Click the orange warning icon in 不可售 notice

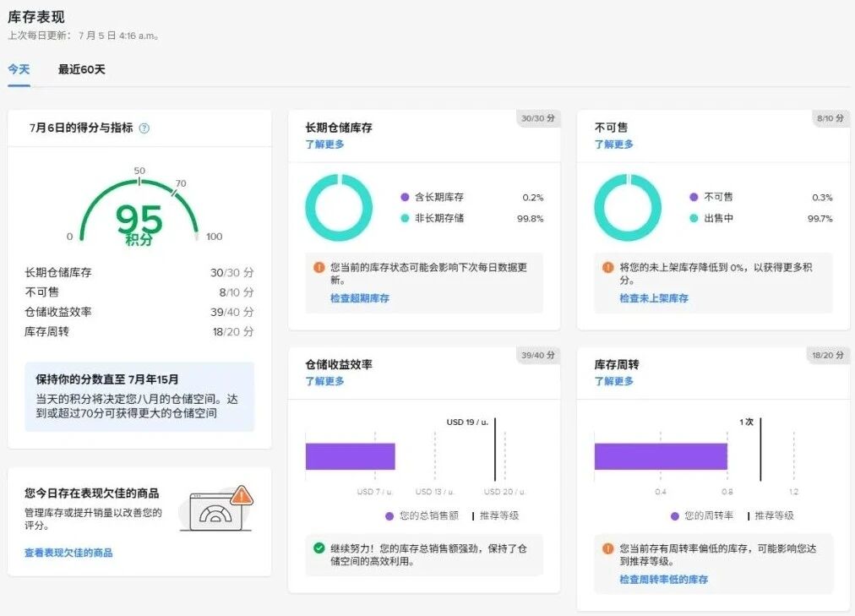608,267
